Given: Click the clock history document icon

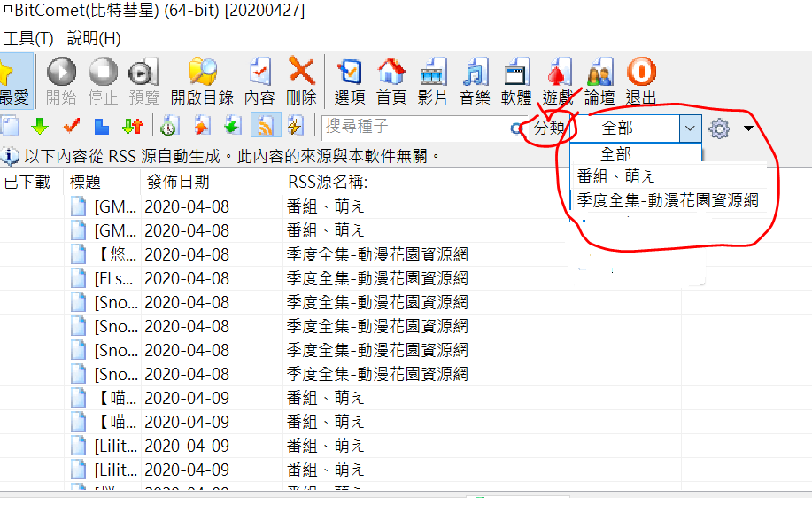Looking at the screenshot, I should 169,126.
